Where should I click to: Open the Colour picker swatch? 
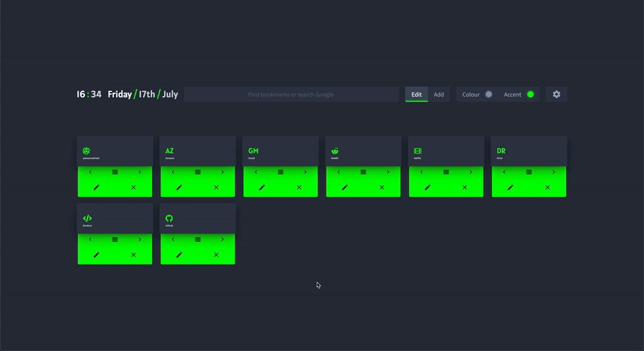pyautogui.click(x=489, y=95)
